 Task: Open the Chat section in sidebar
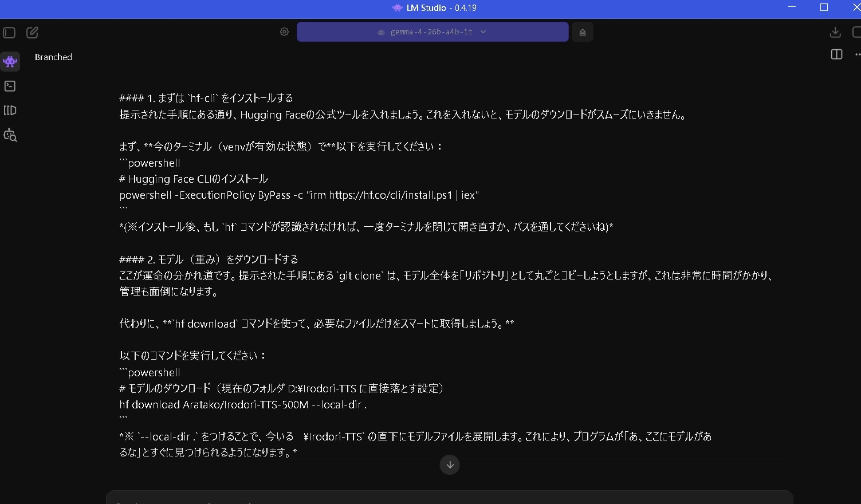pyautogui.click(x=10, y=61)
